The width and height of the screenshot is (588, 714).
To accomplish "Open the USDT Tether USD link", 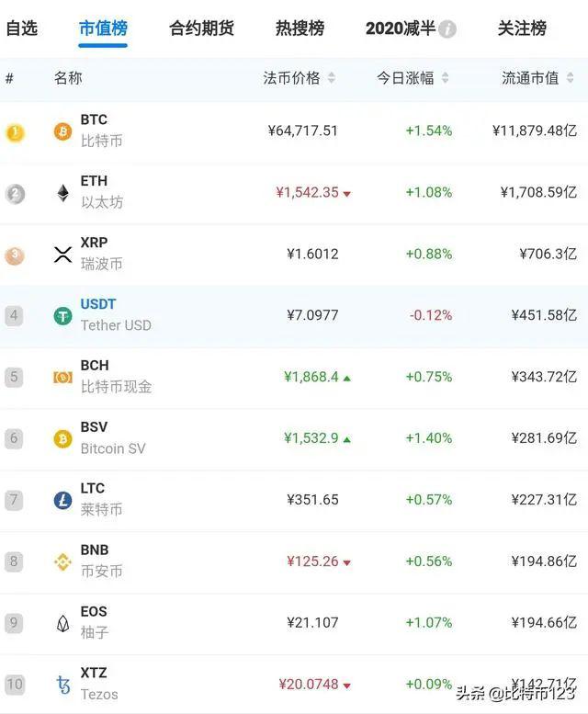I will [98, 304].
